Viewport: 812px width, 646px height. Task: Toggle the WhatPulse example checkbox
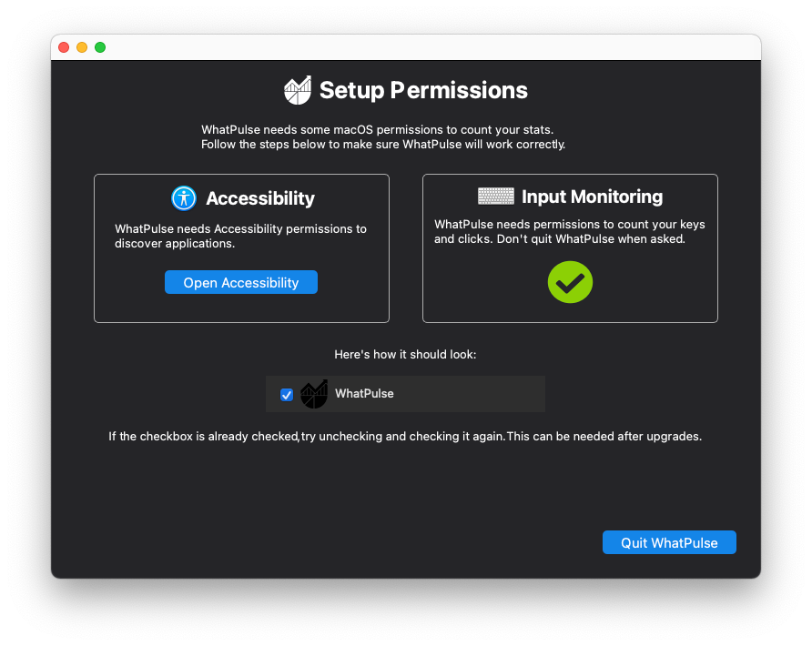point(287,395)
